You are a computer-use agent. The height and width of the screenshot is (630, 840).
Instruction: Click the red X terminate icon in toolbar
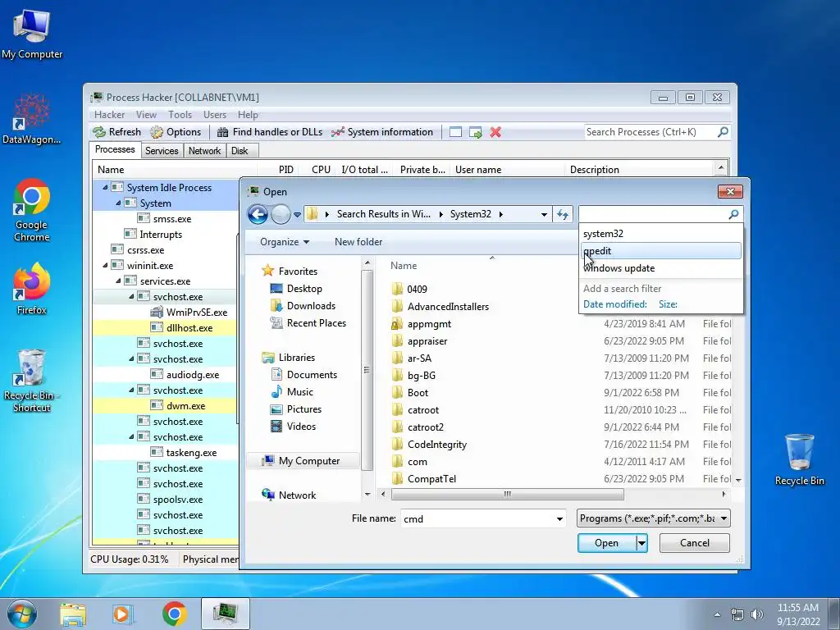495,132
